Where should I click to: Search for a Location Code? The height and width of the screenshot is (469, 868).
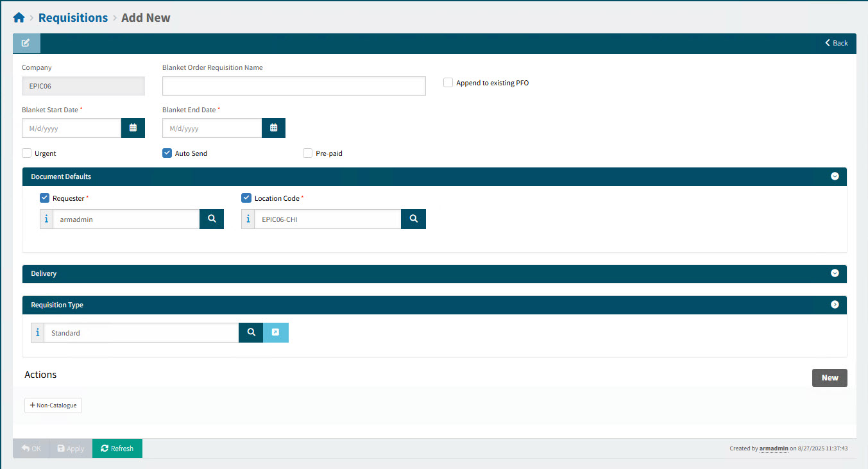pos(413,219)
